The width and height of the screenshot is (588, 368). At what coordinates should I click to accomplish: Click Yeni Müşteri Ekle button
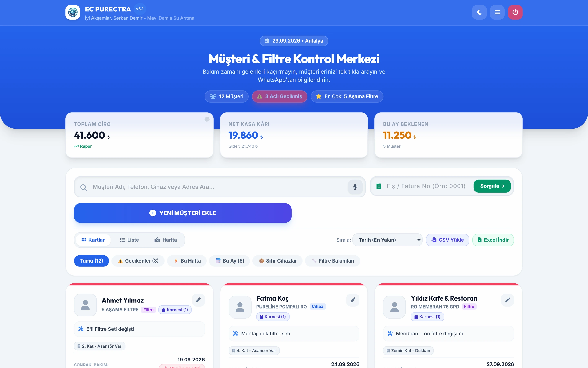[x=183, y=213]
